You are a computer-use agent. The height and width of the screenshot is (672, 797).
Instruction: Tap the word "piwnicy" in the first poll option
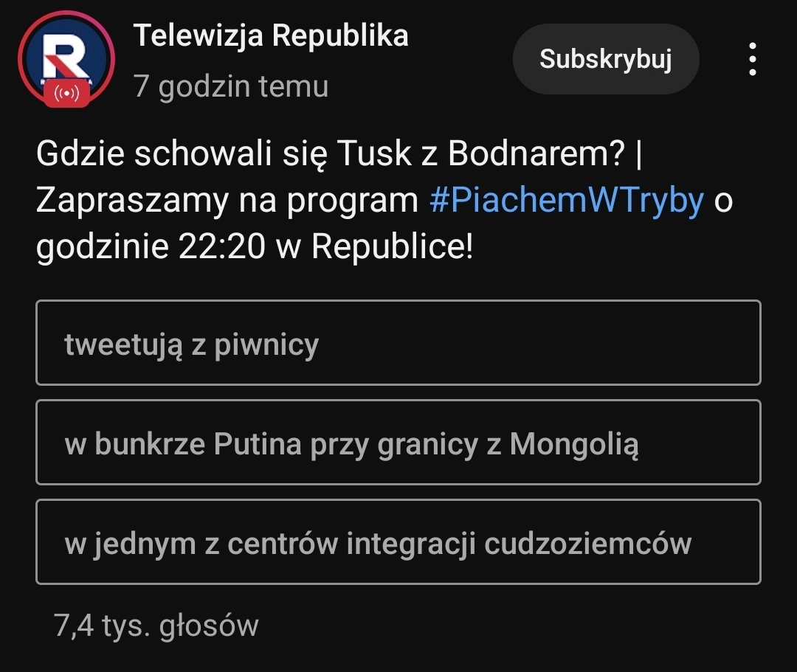(266, 344)
